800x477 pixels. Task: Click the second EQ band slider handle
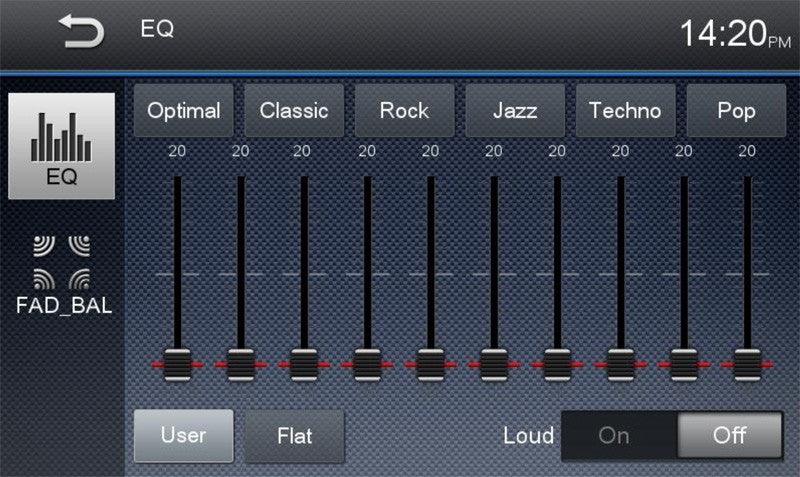coord(240,365)
